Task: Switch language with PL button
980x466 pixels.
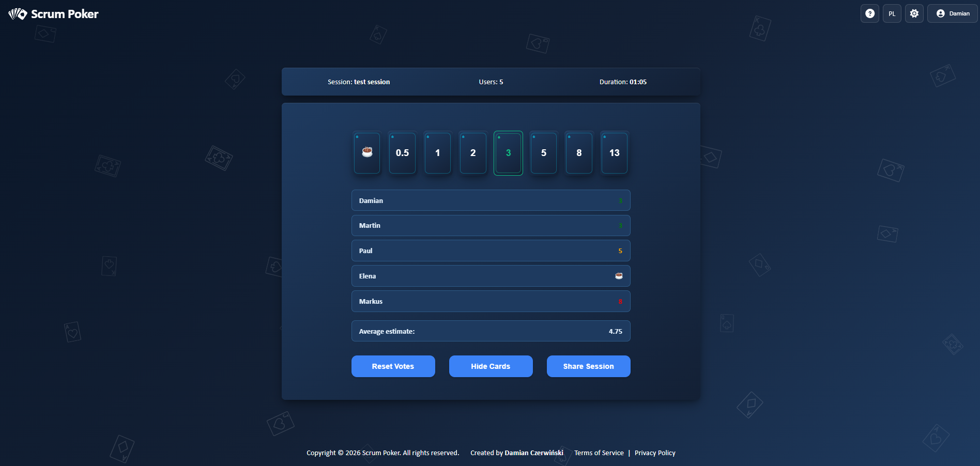Action: [892, 13]
